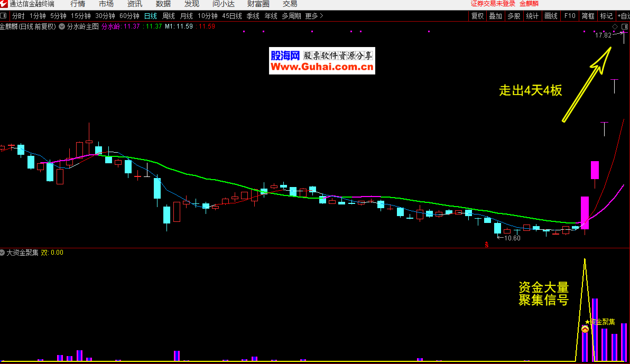Open F10 company information
The width and height of the screenshot is (630, 364).
click(x=570, y=16)
